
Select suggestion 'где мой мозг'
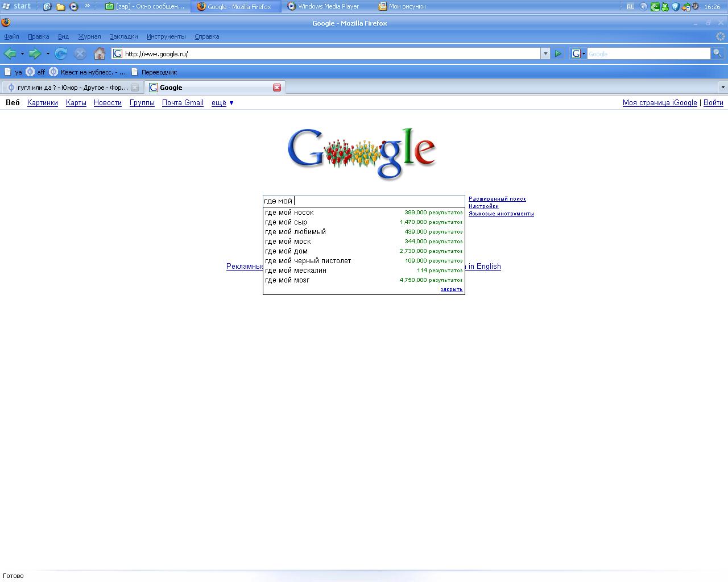pyautogui.click(x=364, y=280)
